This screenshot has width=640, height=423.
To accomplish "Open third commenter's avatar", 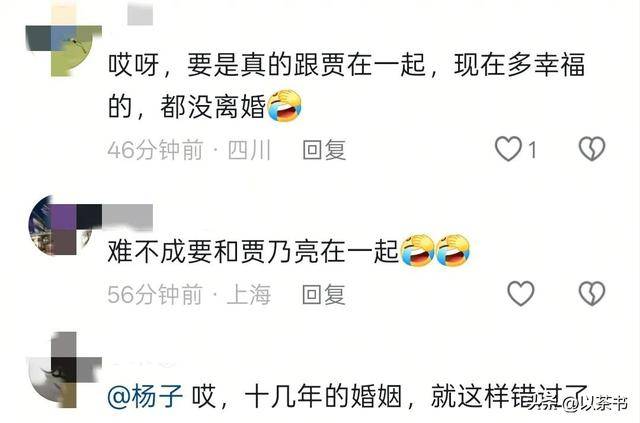I will (64, 370).
